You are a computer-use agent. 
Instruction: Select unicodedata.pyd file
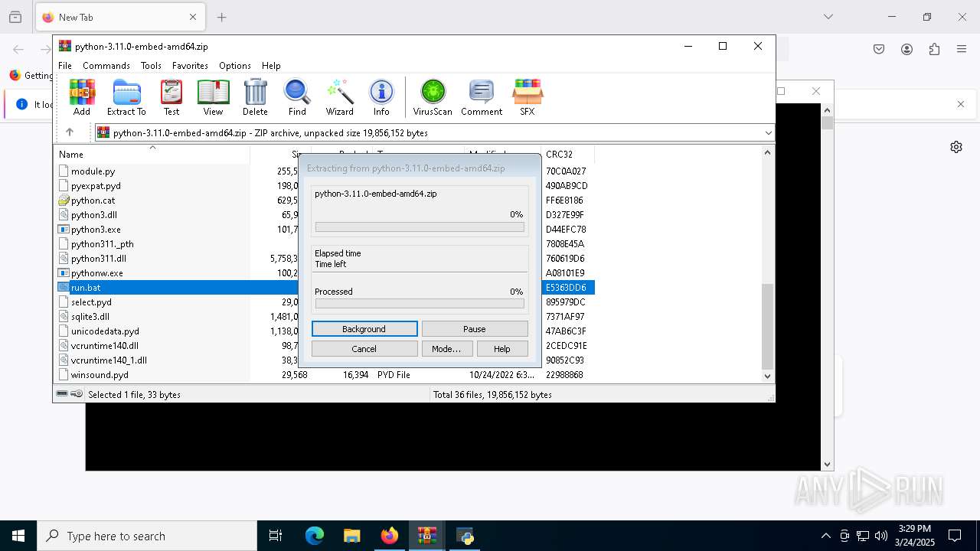pyautogui.click(x=105, y=331)
